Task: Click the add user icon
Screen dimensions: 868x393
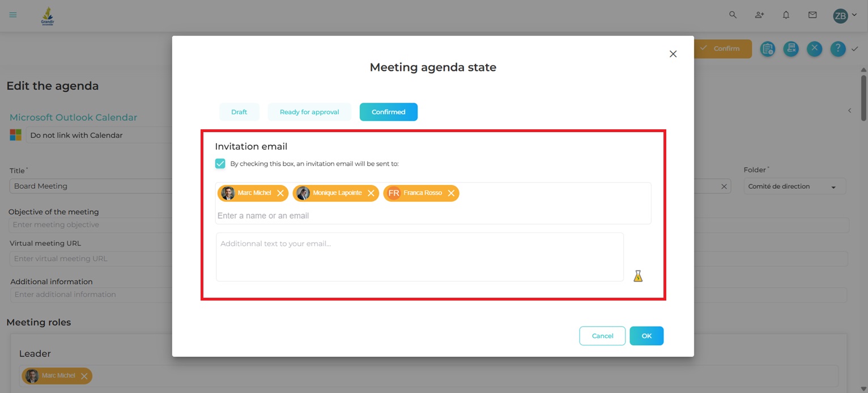Action: coord(759,15)
